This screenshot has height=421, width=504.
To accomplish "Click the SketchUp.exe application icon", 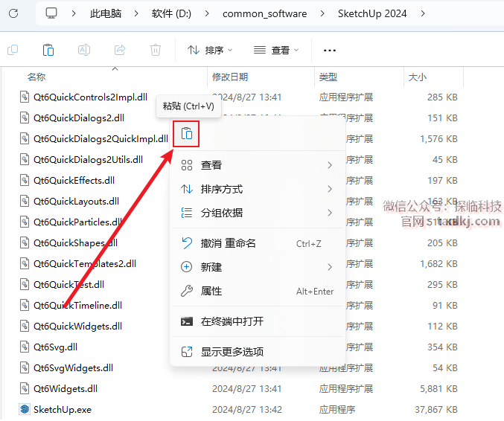I will point(25,409).
